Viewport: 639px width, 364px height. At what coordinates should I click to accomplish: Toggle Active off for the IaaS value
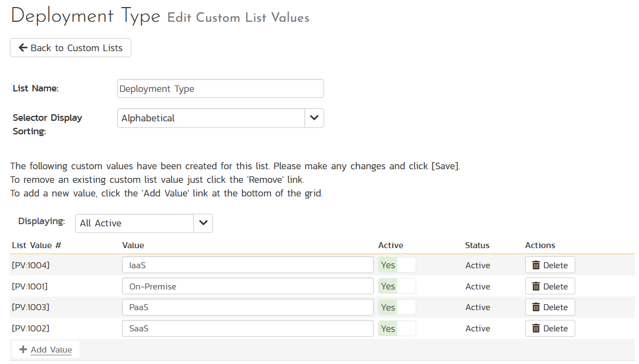tap(397, 265)
